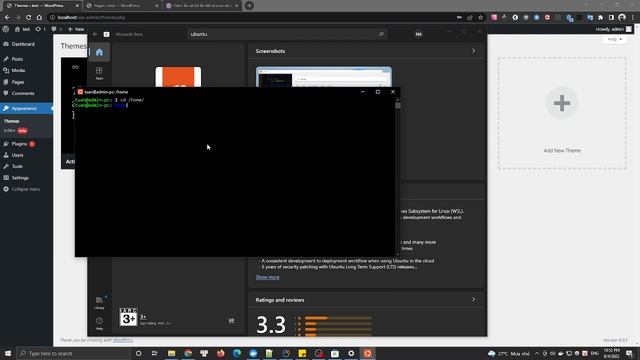Image resolution: width=640 pixels, height=360 pixels.
Task: Open the notification center
Action: 630,353
